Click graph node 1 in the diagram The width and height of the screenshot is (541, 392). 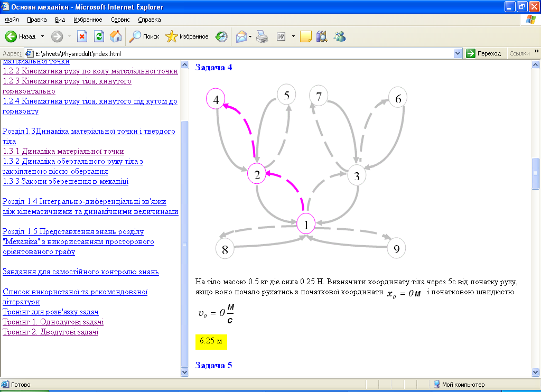pos(306,224)
